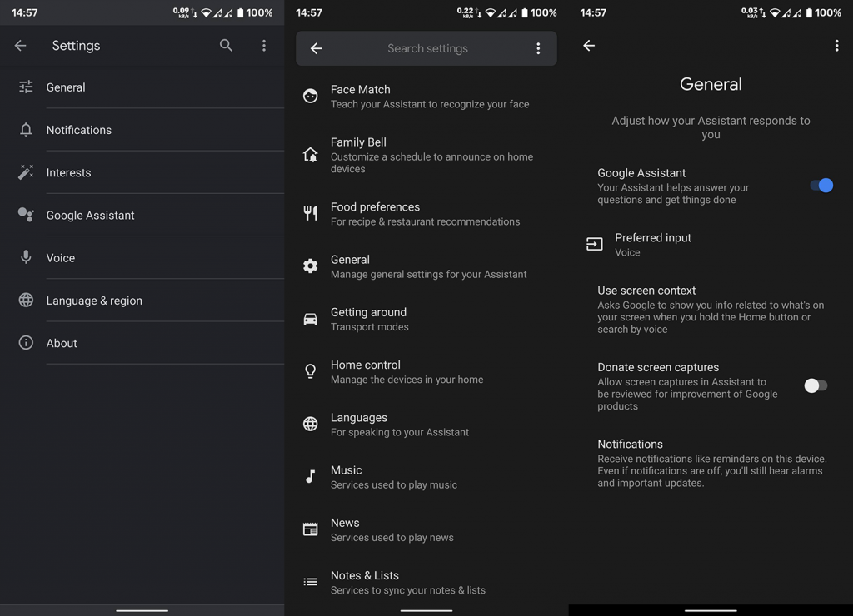Open Food preferences fork-and-knife icon
This screenshot has width=853, height=616.
[311, 213]
